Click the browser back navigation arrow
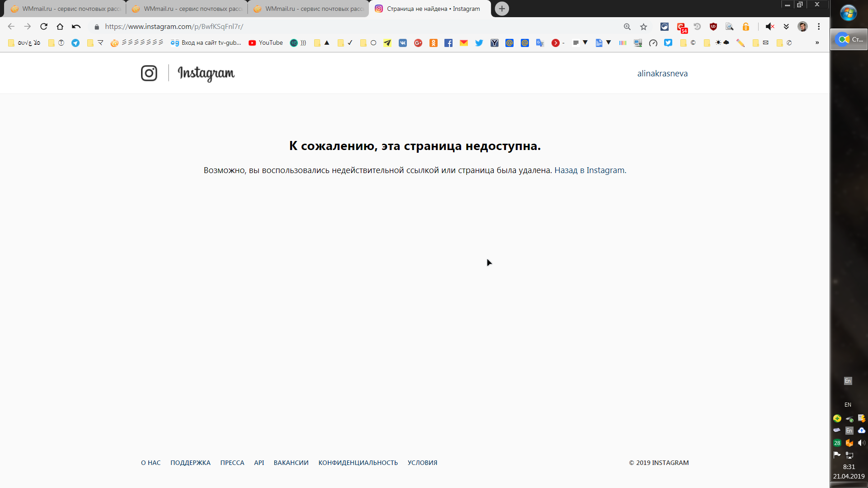The height and width of the screenshot is (488, 868). (x=11, y=26)
